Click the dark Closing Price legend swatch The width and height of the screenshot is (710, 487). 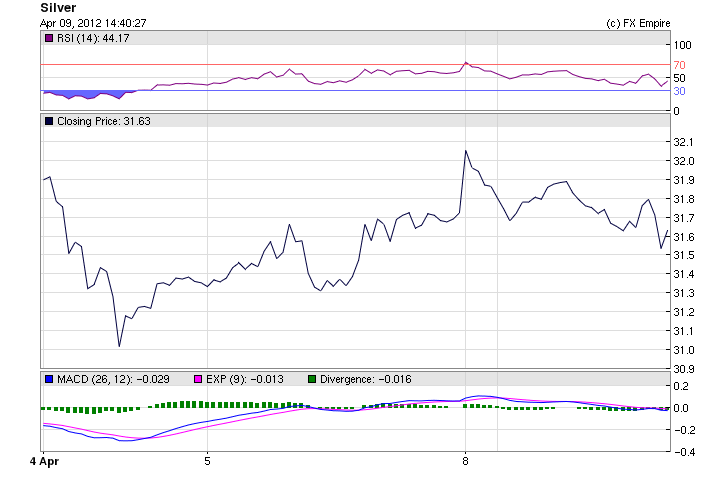(49, 121)
